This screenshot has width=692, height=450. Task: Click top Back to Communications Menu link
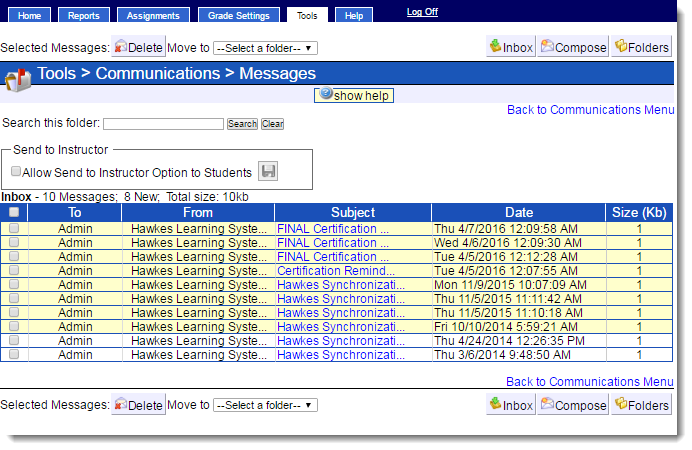(590, 109)
